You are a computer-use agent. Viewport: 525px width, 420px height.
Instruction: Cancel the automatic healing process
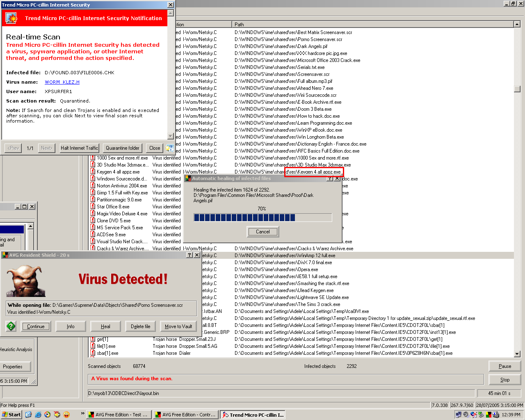coord(263,232)
